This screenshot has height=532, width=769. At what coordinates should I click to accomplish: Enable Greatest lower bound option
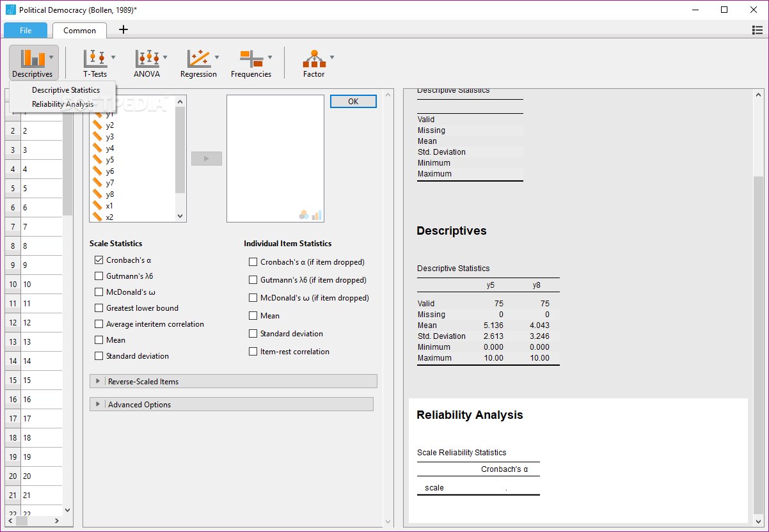coord(99,308)
